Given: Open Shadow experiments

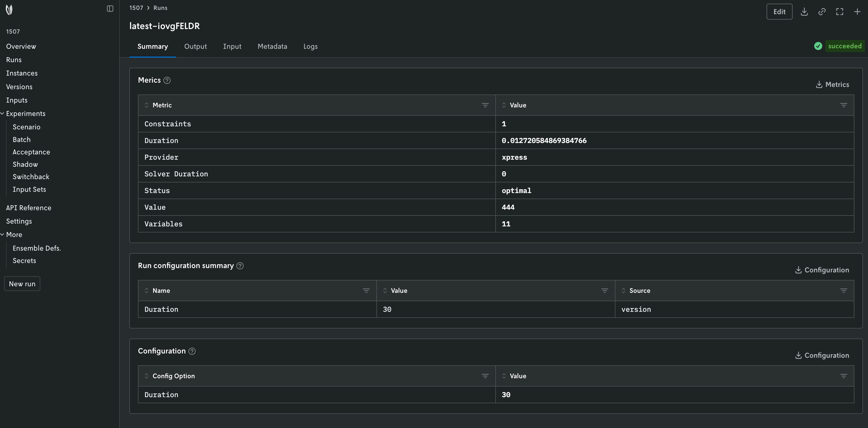Looking at the screenshot, I should coord(25,164).
